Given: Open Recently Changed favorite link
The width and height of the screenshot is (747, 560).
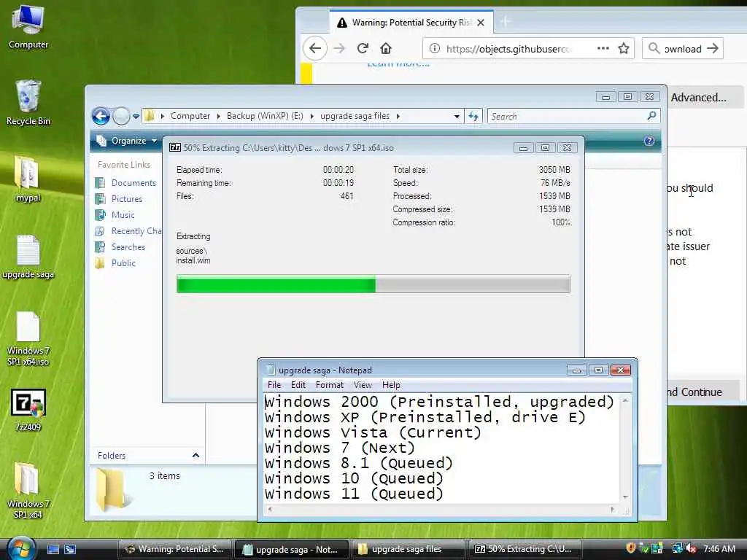Looking at the screenshot, I should pos(136,231).
